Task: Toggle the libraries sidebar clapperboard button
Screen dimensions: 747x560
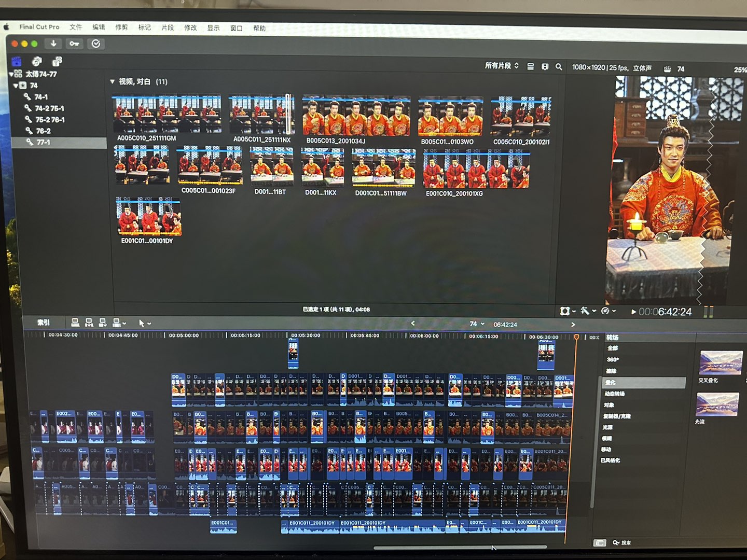Action: (17, 61)
